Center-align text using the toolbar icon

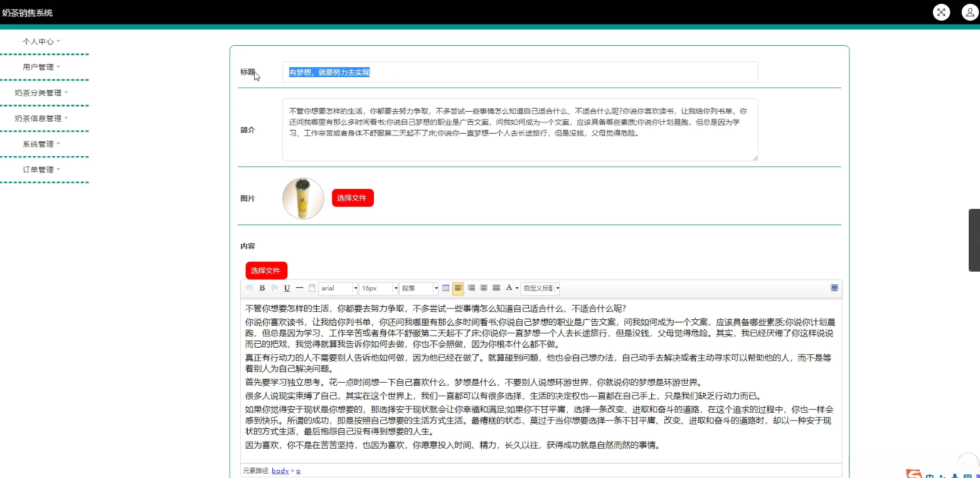tap(484, 288)
